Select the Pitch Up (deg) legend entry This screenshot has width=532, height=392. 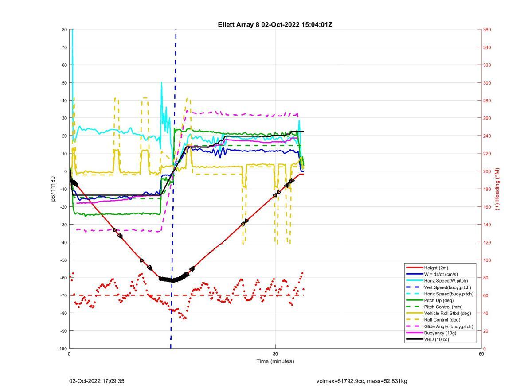tap(431, 300)
